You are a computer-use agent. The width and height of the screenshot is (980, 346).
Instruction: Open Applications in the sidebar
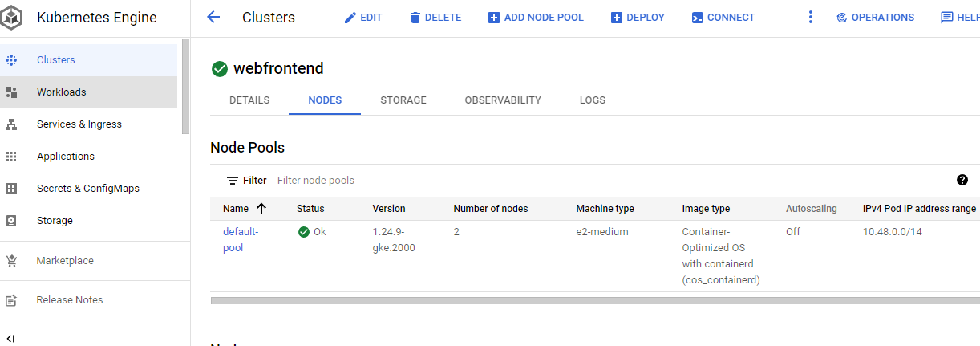(x=88, y=157)
